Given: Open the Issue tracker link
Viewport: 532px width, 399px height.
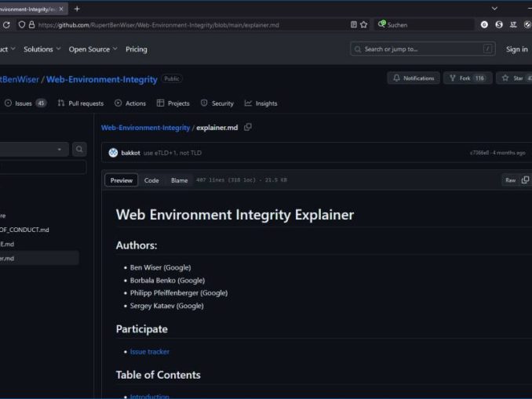Looking at the screenshot, I should 150,352.
